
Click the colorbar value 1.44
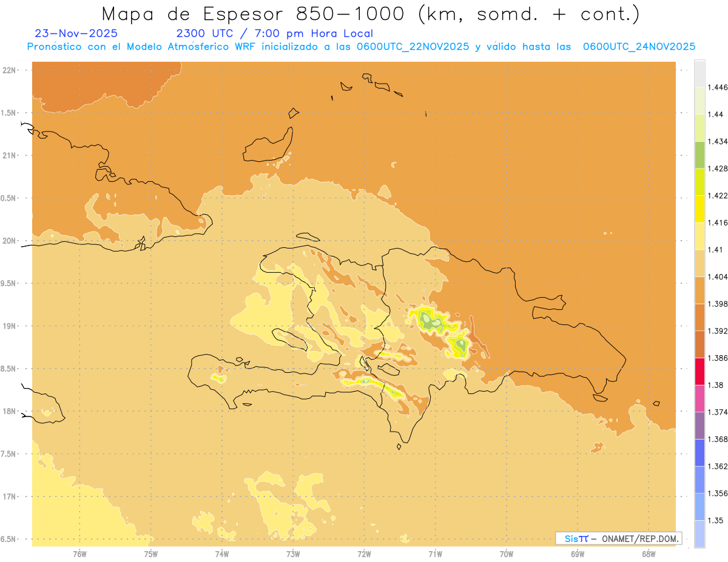pyautogui.click(x=716, y=115)
